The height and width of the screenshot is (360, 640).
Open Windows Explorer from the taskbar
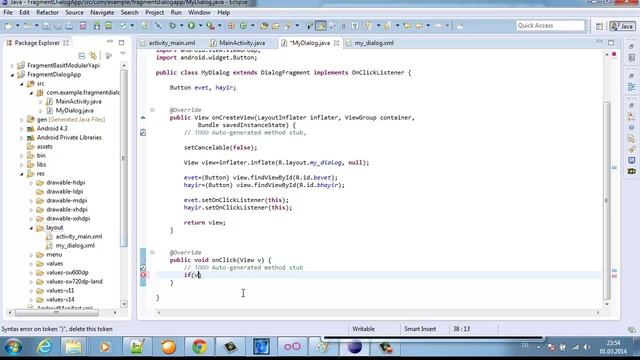pyautogui.click(x=73, y=347)
